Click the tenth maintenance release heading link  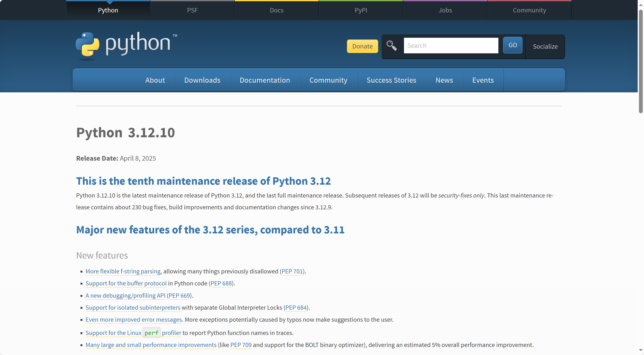click(x=203, y=181)
